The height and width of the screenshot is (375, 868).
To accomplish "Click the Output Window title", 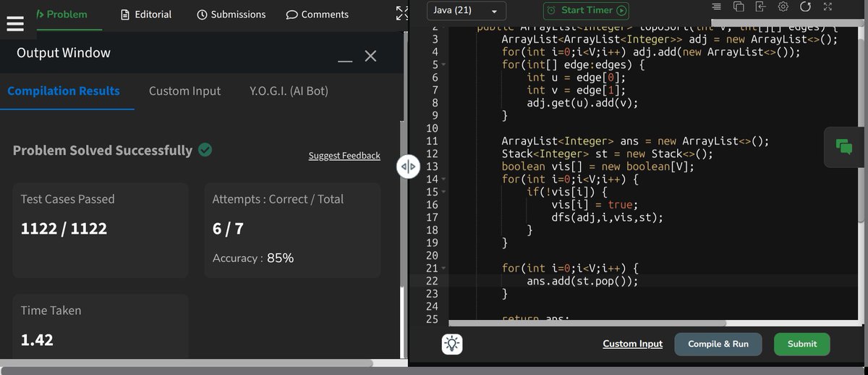I will pos(64,53).
